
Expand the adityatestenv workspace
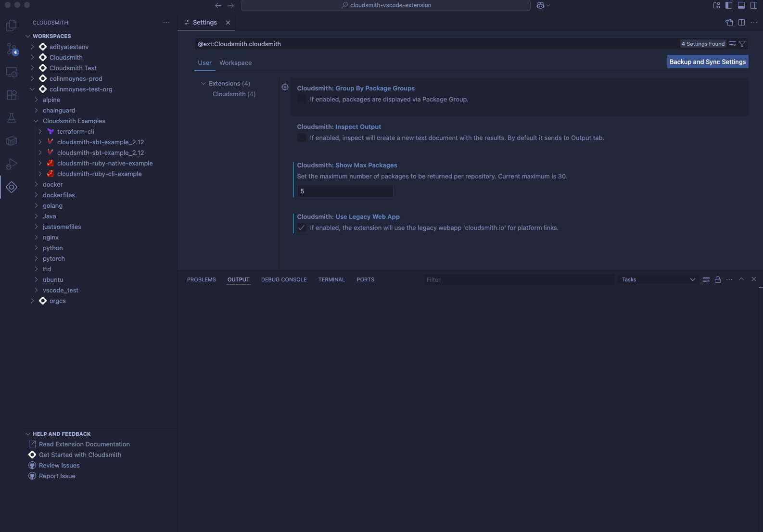pyautogui.click(x=32, y=47)
